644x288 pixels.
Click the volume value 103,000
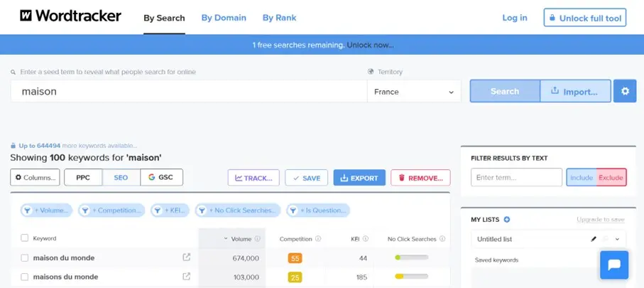pyautogui.click(x=246, y=277)
